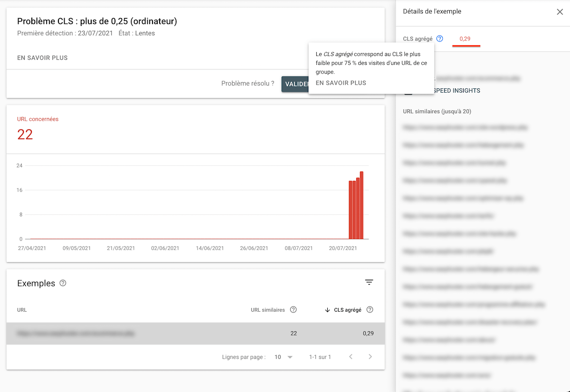
Task: Open the help icon next to CLS agrégé column
Action: [370, 309]
